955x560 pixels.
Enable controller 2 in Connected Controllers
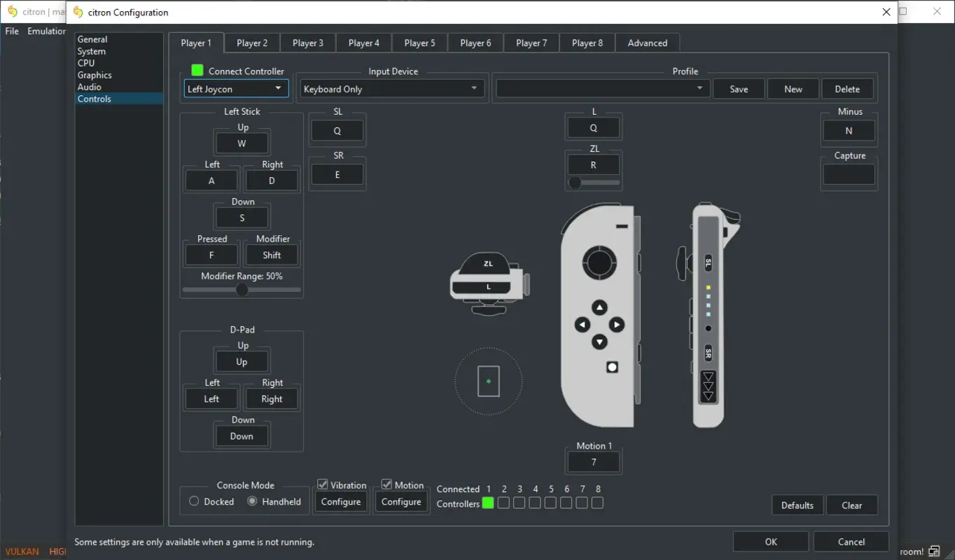coord(503,503)
